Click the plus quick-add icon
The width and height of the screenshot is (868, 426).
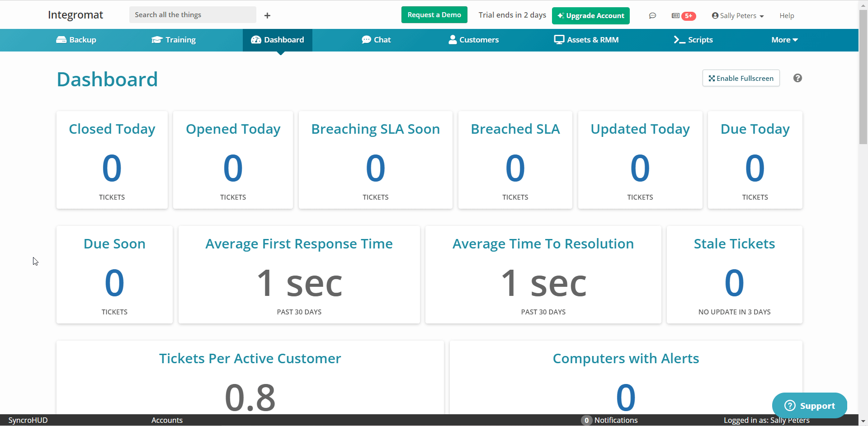coord(267,15)
